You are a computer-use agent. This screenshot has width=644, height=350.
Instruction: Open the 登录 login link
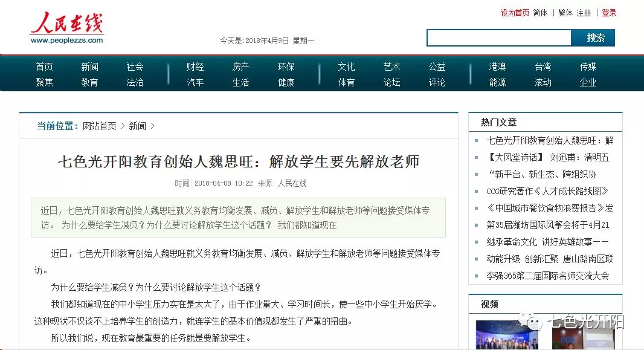tap(609, 13)
